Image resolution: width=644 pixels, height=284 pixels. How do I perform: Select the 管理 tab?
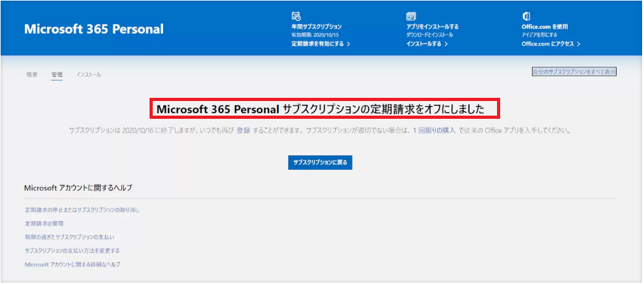57,74
